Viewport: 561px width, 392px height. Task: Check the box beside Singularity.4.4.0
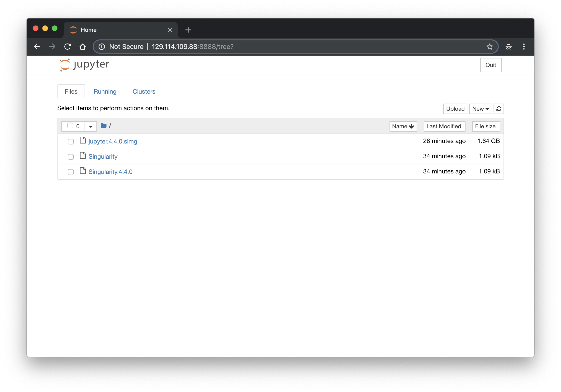(x=71, y=172)
